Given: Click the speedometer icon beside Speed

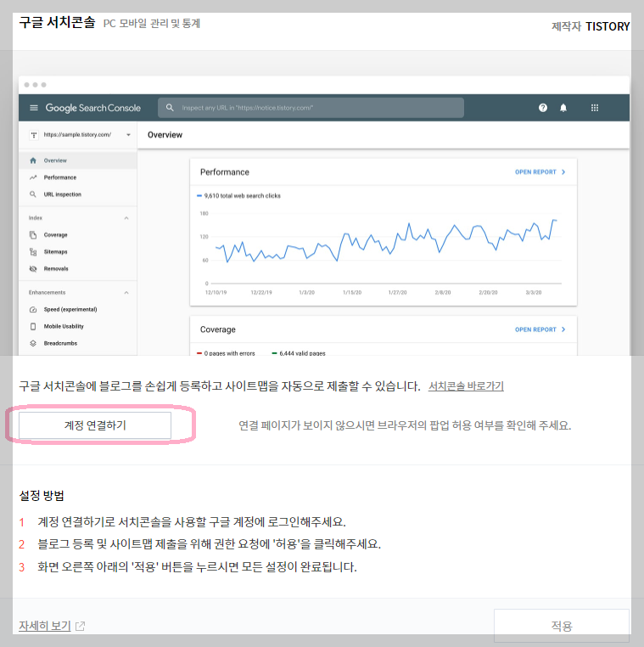Looking at the screenshot, I should [x=33, y=309].
